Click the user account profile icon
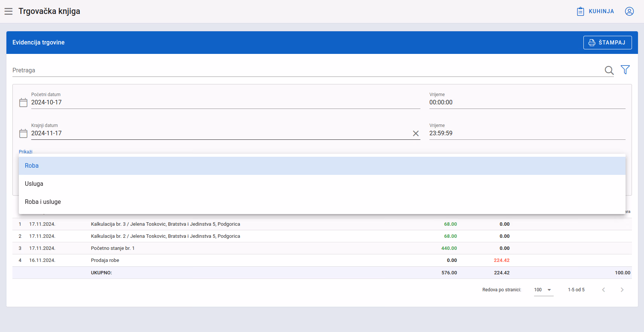644x332 pixels. click(629, 11)
